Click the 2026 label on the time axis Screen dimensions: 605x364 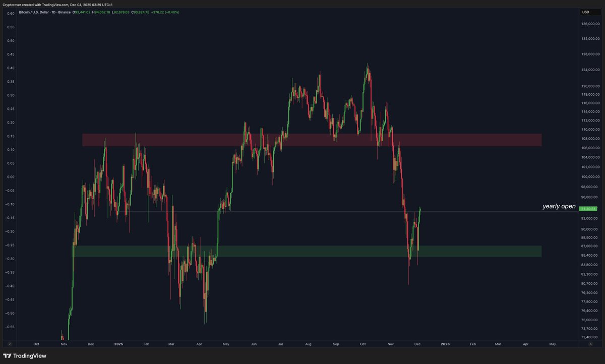coord(446,344)
